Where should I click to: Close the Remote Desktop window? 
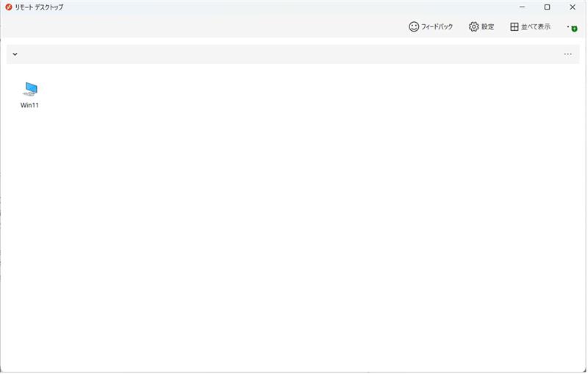[573, 7]
